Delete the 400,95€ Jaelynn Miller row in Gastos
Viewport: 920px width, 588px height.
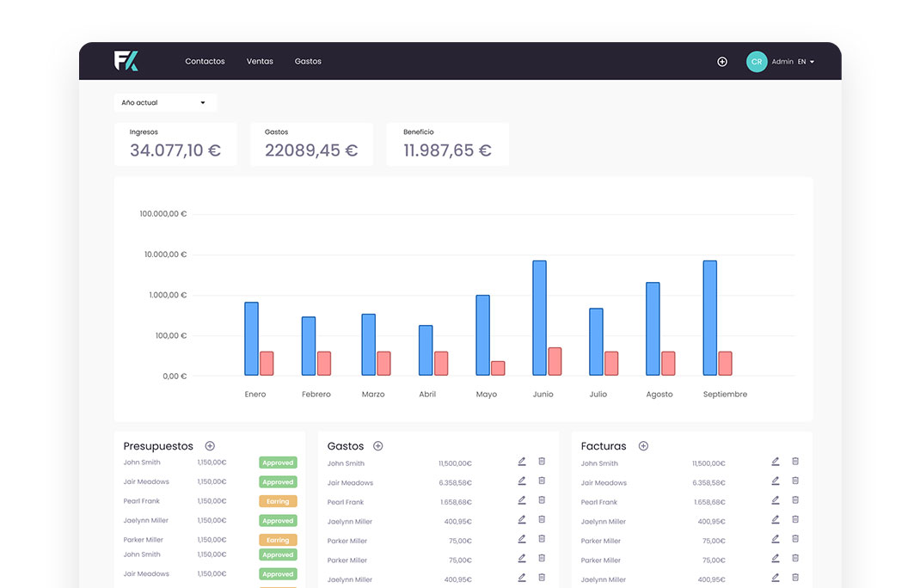pyautogui.click(x=542, y=520)
